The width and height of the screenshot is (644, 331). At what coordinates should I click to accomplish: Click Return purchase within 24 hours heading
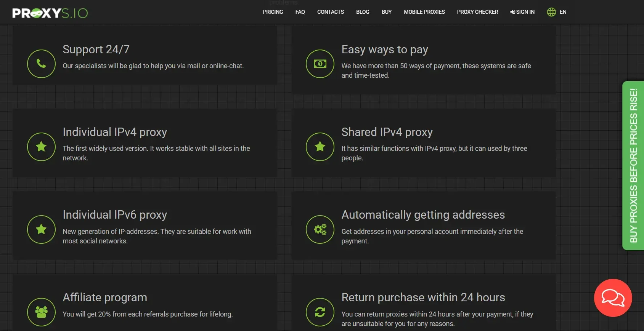click(423, 297)
